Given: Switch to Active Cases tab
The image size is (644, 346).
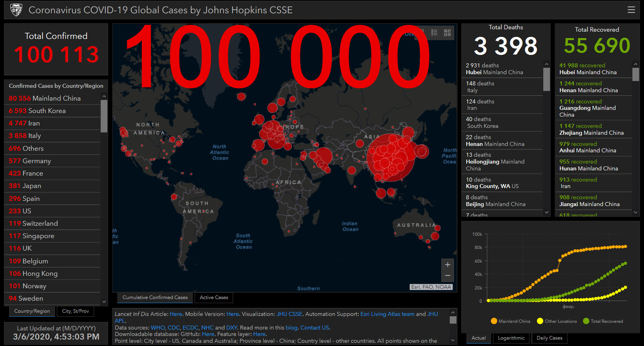Looking at the screenshot, I should [214, 297].
